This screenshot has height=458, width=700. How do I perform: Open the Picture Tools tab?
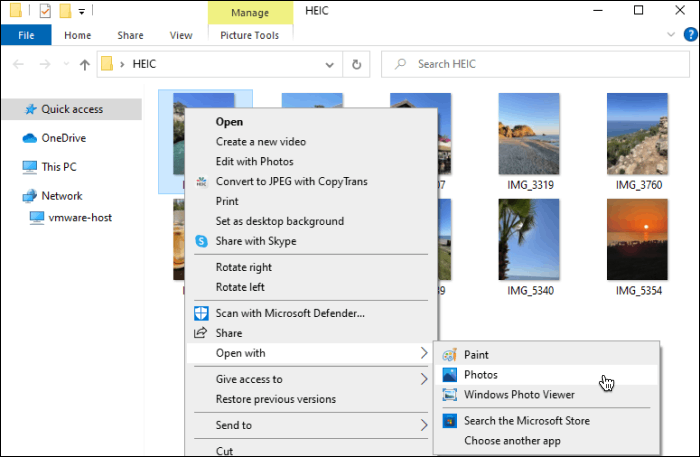point(250,35)
